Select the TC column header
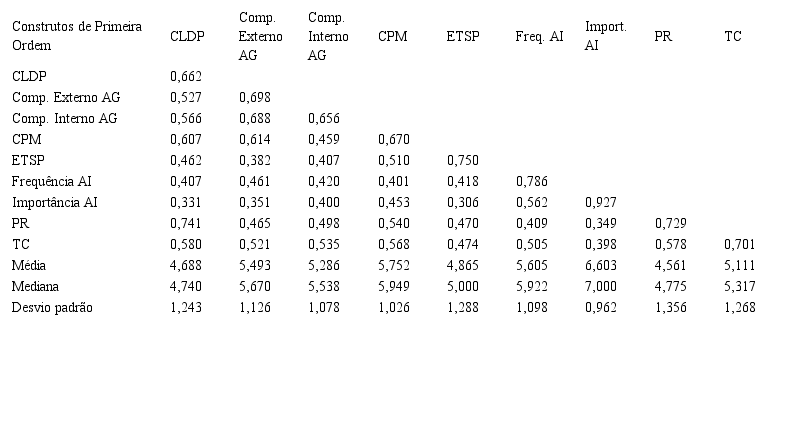793x437 pixels. tap(733, 37)
